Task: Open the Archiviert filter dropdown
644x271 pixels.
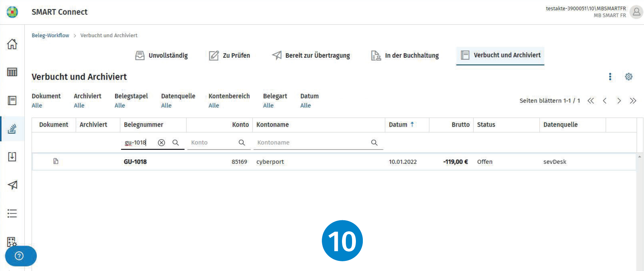Action: pyautogui.click(x=79, y=105)
